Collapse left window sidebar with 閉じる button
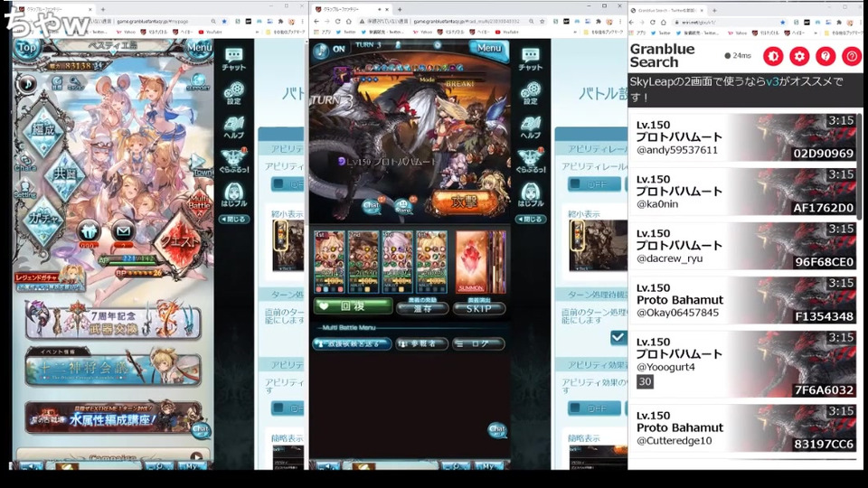Screen dimensions: 868x488 click(234, 219)
